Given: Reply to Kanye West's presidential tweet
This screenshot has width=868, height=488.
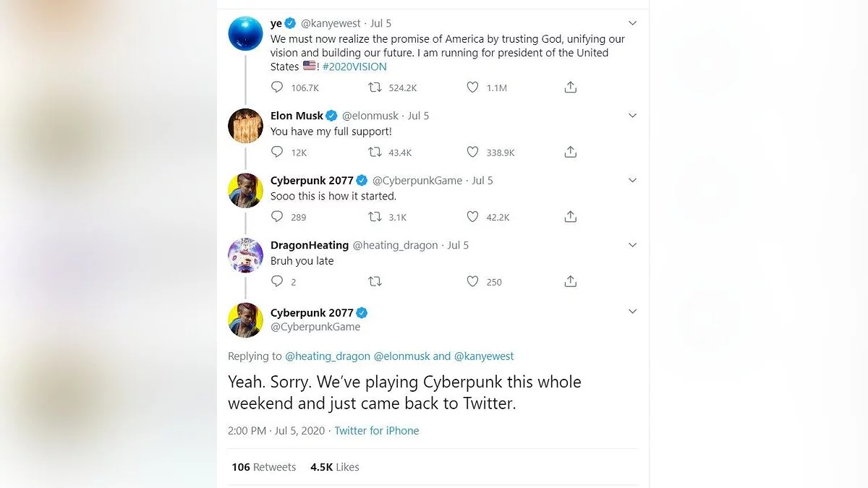Looking at the screenshot, I should (x=277, y=87).
